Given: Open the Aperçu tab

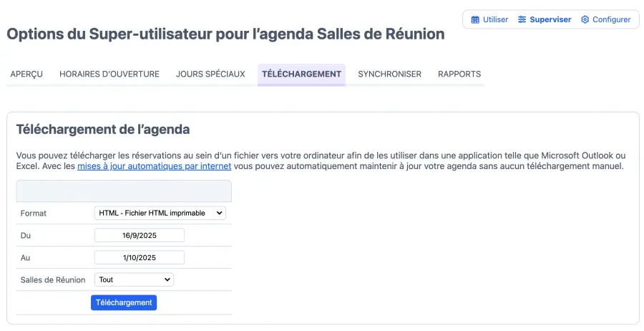Looking at the screenshot, I should pyautogui.click(x=26, y=74).
